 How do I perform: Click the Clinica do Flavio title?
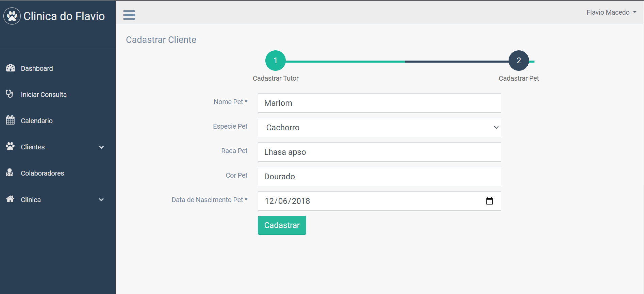pyautogui.click(x=64, y=16)
